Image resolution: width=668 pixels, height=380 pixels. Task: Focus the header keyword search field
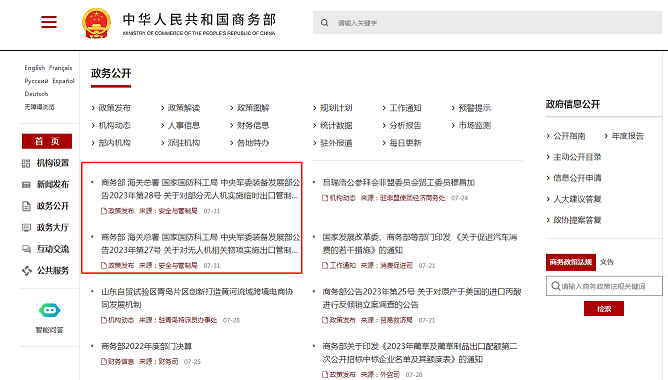[487, 23]
